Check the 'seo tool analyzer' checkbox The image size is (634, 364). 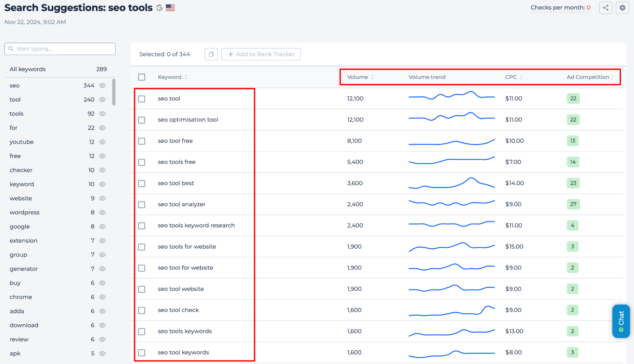pos(142,205)
